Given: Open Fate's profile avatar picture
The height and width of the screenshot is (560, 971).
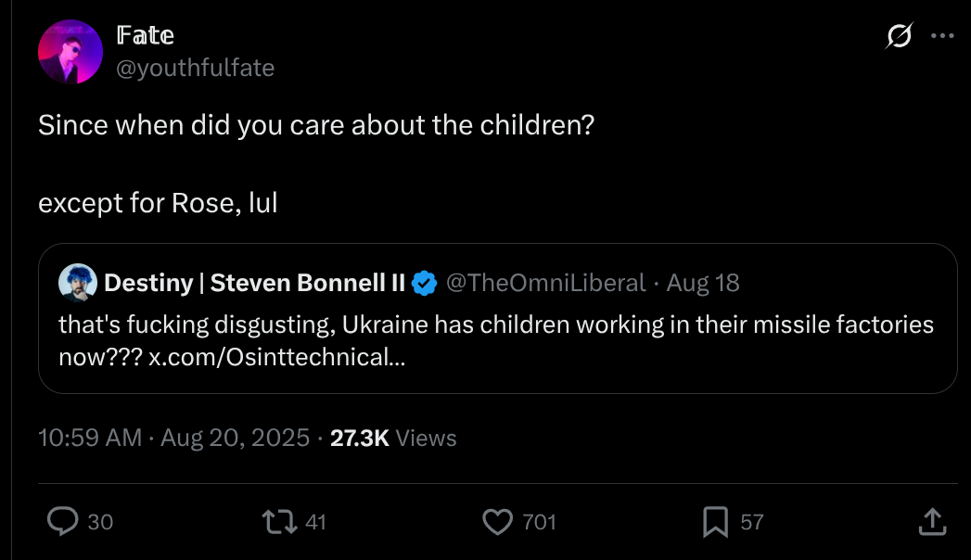Looking at the screenshot, I should tap(70, 51).
